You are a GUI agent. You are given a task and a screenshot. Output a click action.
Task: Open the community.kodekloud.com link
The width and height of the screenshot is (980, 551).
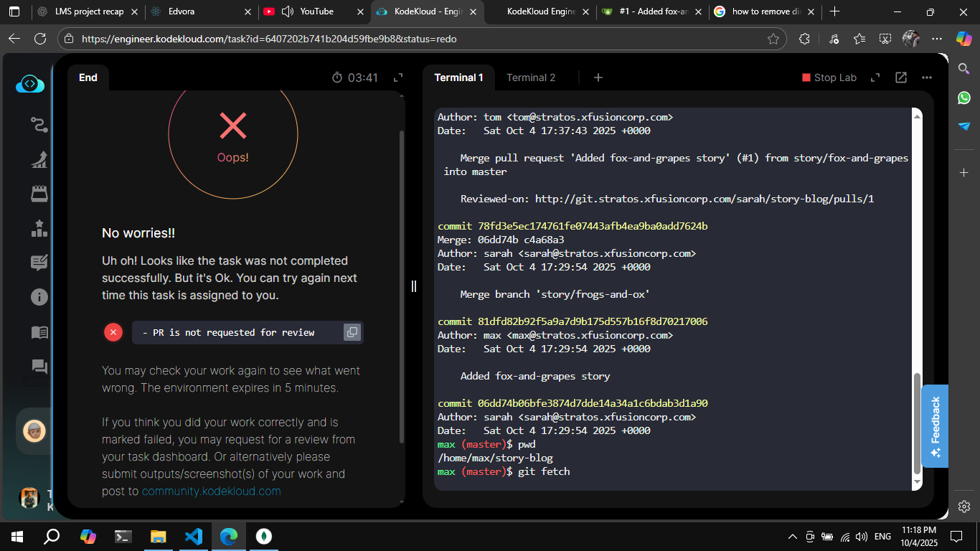click(x=211, y=491)
